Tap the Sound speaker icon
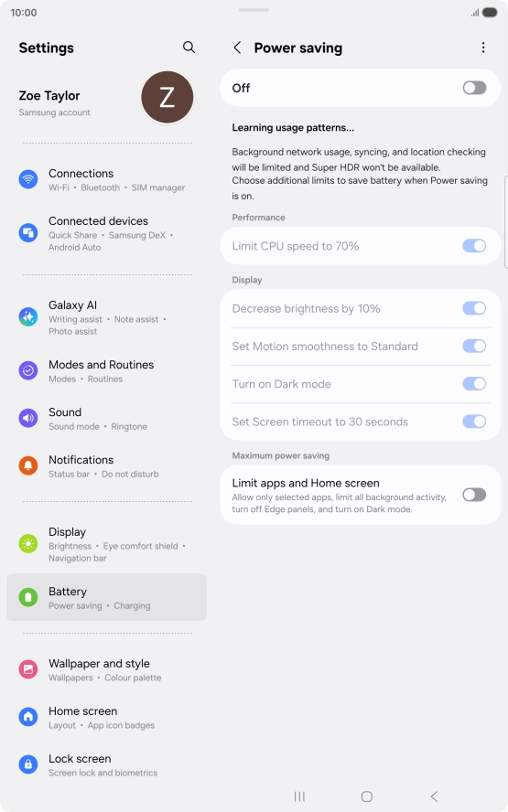Viewport: 508px width, 812px height. (x=28, y=418)
